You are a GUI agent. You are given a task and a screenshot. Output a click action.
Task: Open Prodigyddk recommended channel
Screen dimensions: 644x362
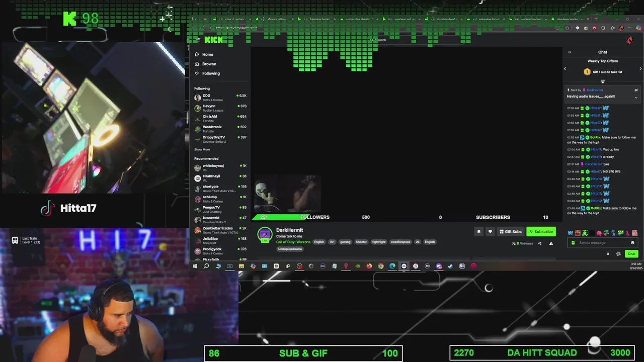point(220,251)
